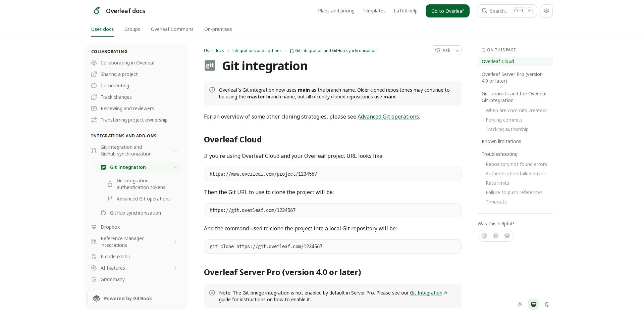This screenshot has width=644, height=315.
Task: Click the Track changes icon
Action: click(94, 97)
